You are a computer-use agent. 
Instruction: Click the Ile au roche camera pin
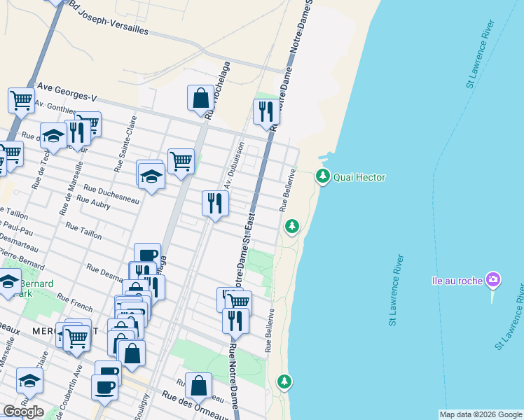[x=493, y=280]
